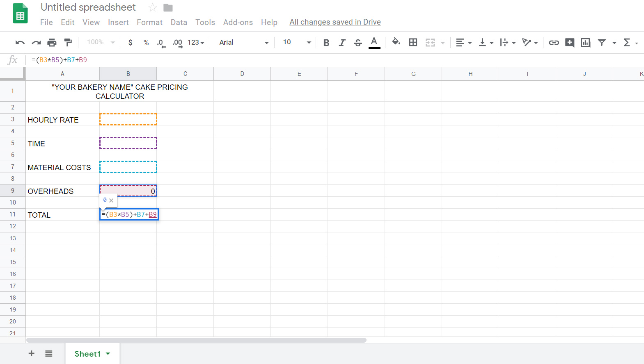Click the Redo icon
Screen dimensions: 644x364
point(36,42)
